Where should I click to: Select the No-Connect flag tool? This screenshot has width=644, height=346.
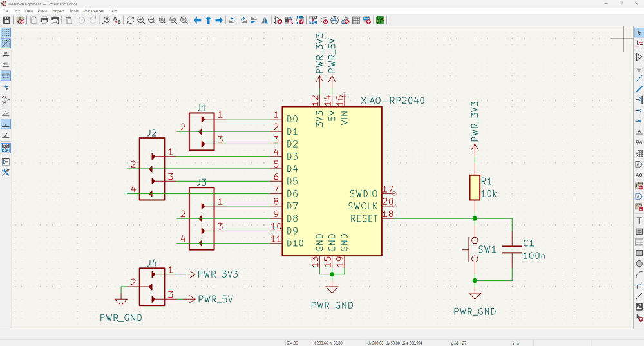639,111
